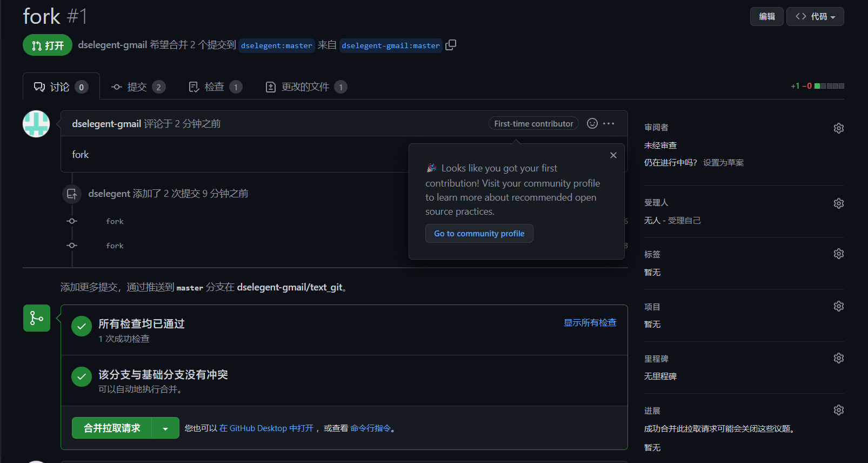Open milestone (里程碑) gear icon
The width and height of the screenshot is (868, 463).
[x=838, y=358]
